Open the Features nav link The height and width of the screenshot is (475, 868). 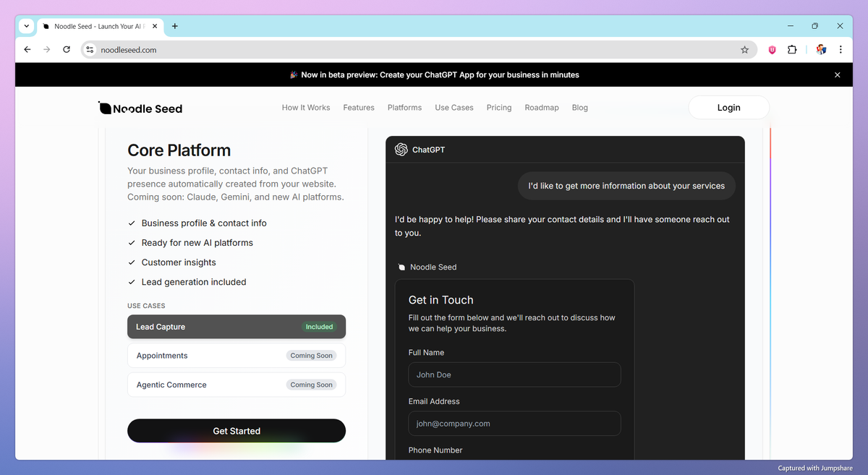pyautogui.click(x=359, y=108)
